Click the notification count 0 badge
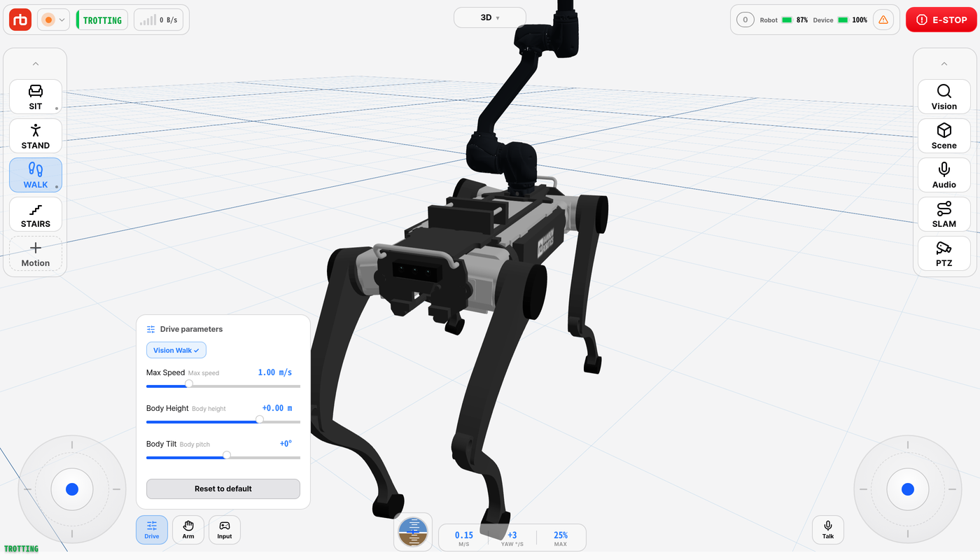This screenshot has height=560, width=980. 745,20
